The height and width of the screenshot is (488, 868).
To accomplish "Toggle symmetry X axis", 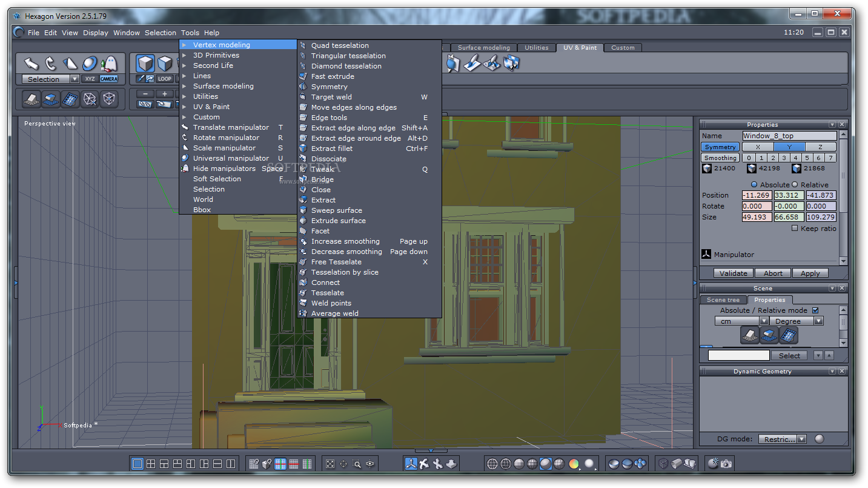I will [x=758, y=147].
